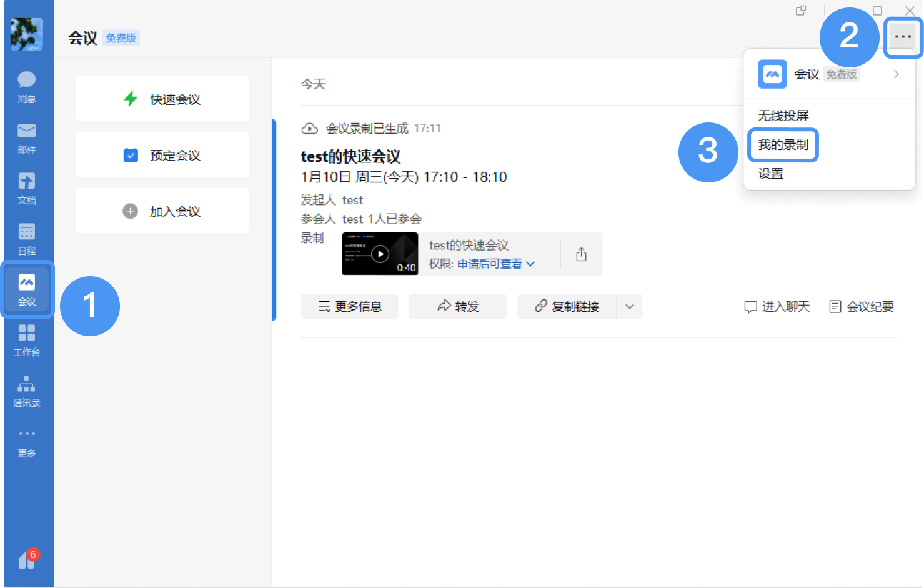Select 无线投屏 from the dropdown menu

[x=783, y=116]
